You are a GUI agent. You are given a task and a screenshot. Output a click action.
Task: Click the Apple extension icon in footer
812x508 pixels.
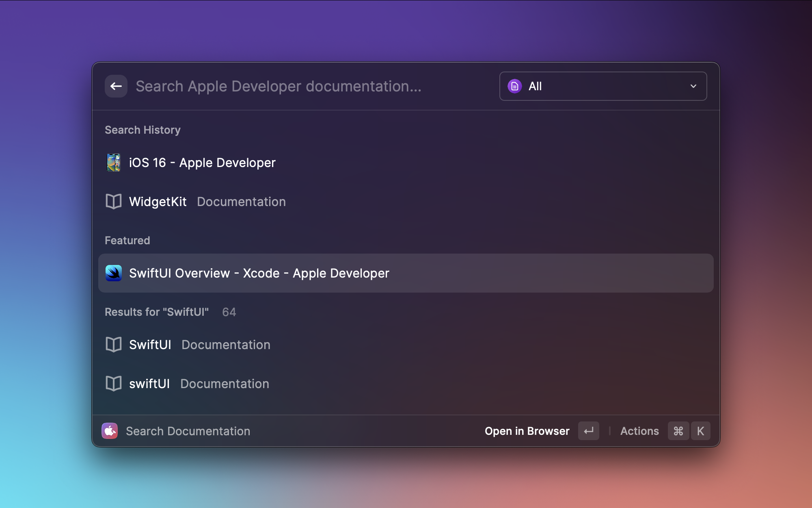(x=110, y=431)
